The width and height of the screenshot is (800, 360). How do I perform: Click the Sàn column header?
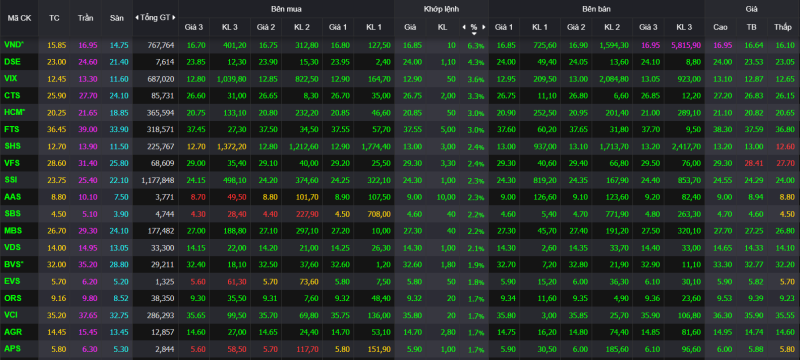117,18
